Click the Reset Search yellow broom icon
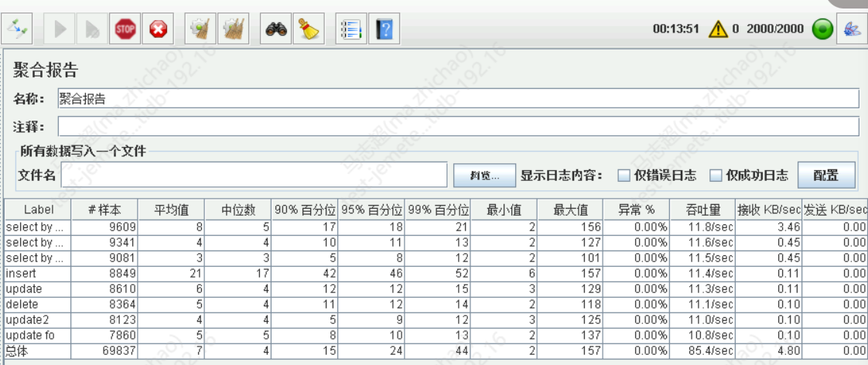This screenshot has width=868, height=365. click(309, 29)
